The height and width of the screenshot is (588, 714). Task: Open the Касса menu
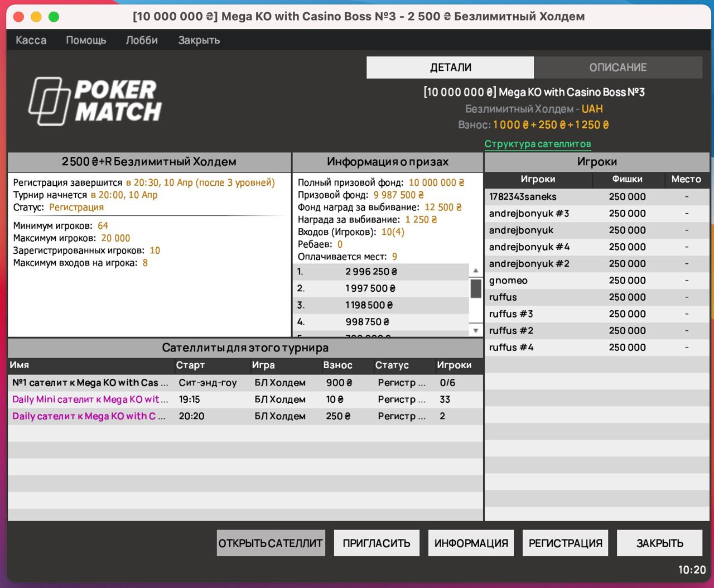[x=31, y=40]
